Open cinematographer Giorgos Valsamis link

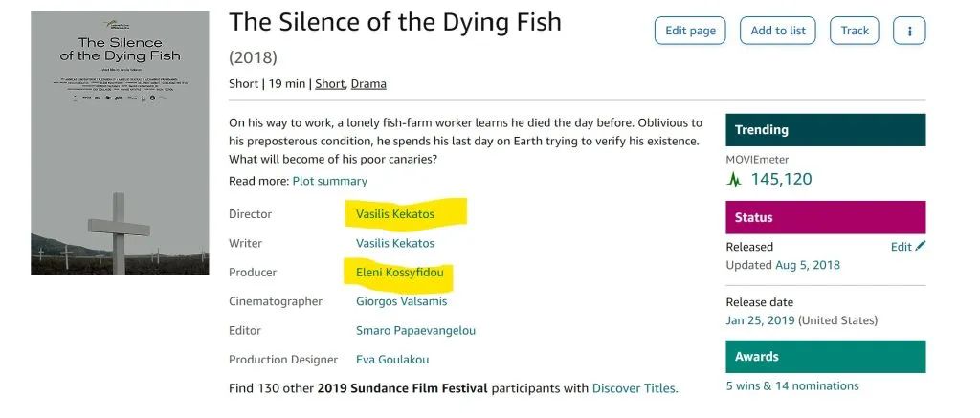(403, 302)
